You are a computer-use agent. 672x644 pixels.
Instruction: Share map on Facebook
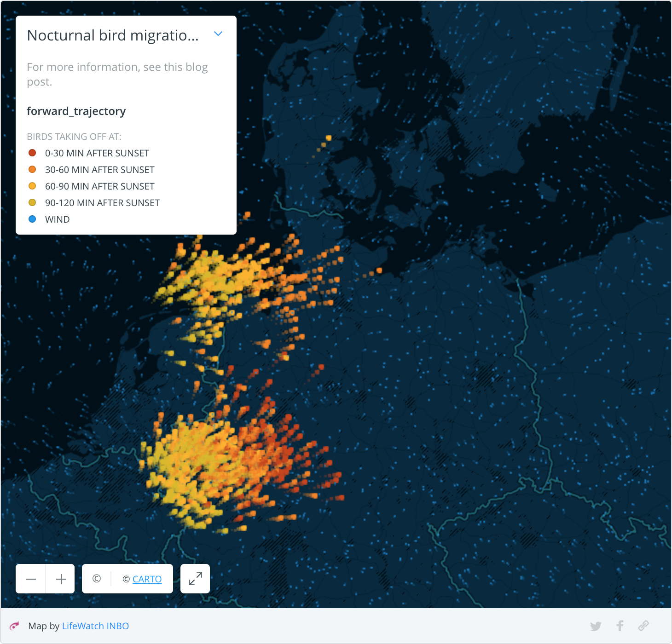[x=620, y=626]
